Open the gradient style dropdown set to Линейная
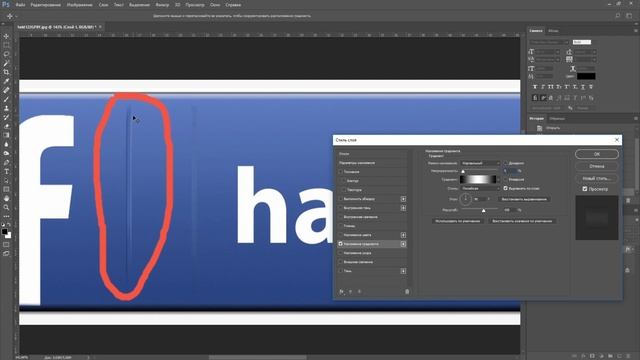This screenshot has height=360, width=640. tap(480, 188)
